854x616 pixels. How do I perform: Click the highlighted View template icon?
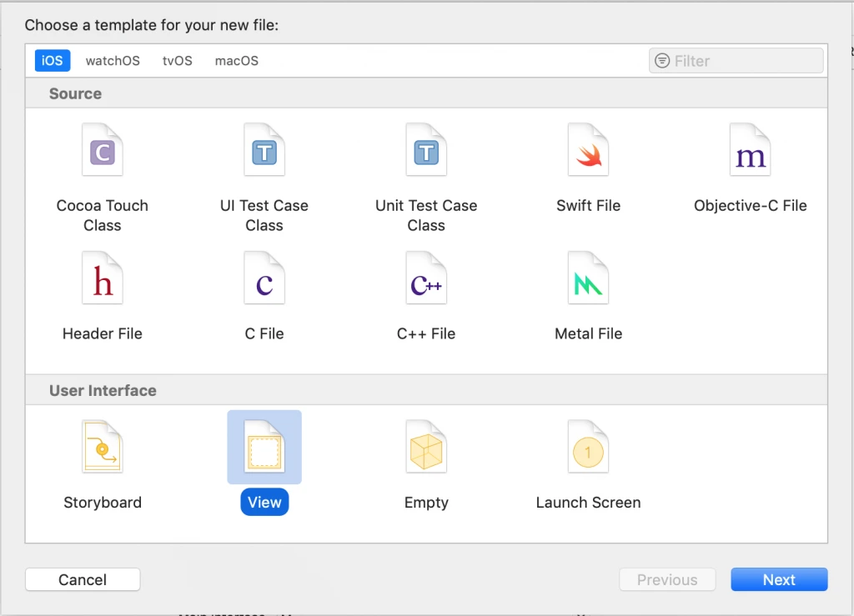264,447
